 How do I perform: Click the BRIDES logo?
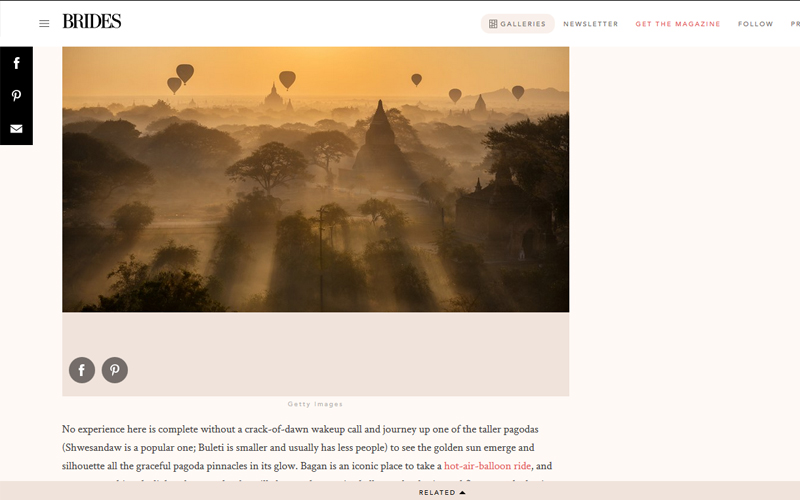(92, 21)
